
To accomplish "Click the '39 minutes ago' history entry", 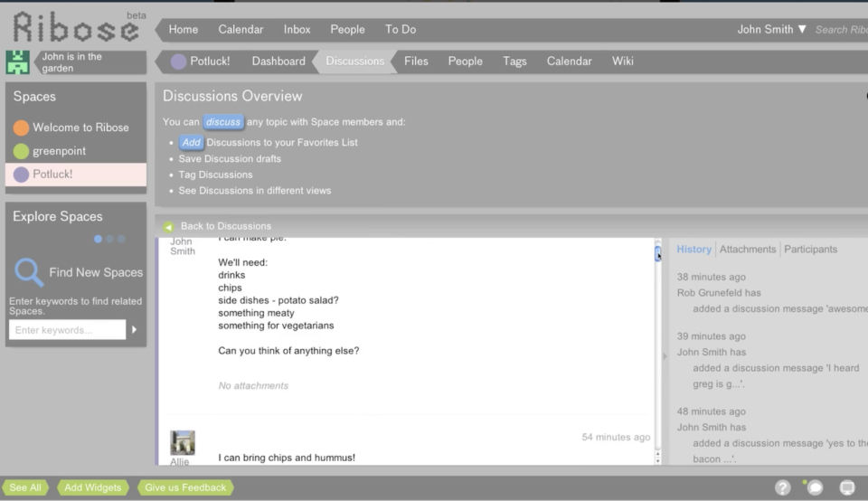I will point(711,336).
